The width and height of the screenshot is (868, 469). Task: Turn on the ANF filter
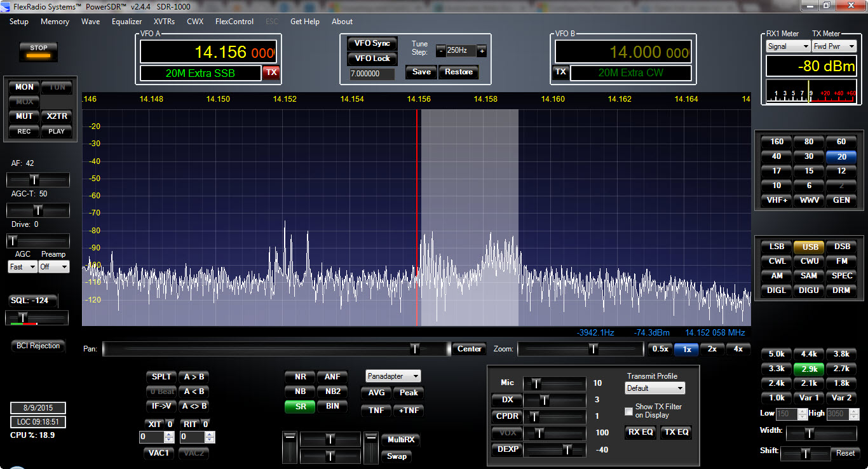[332, 377]
